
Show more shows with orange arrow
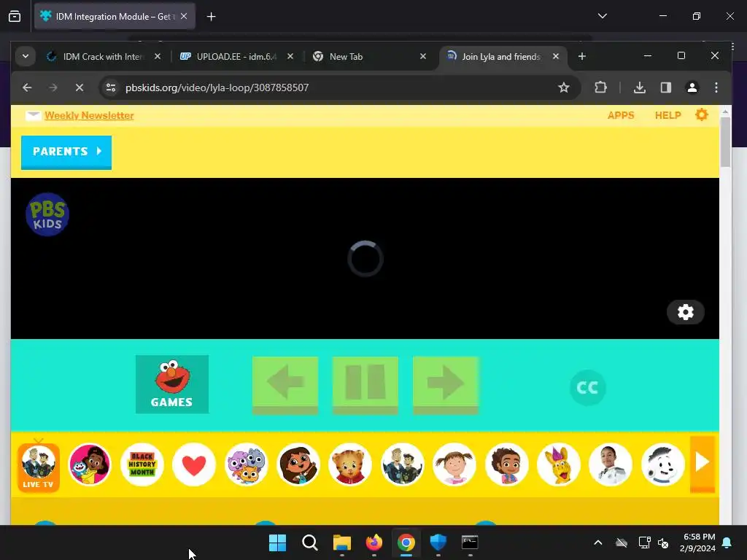tap(703, 463)
